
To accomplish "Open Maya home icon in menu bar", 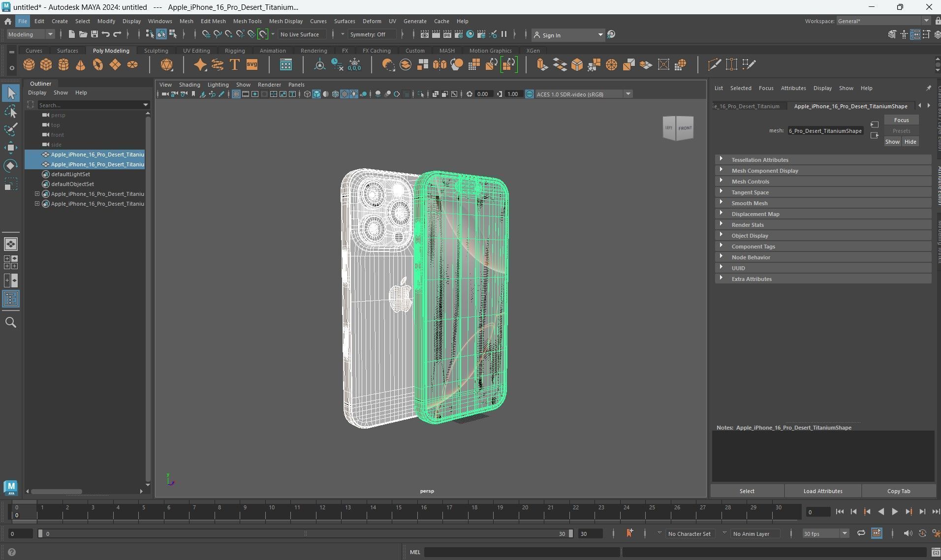I will 8,21.
